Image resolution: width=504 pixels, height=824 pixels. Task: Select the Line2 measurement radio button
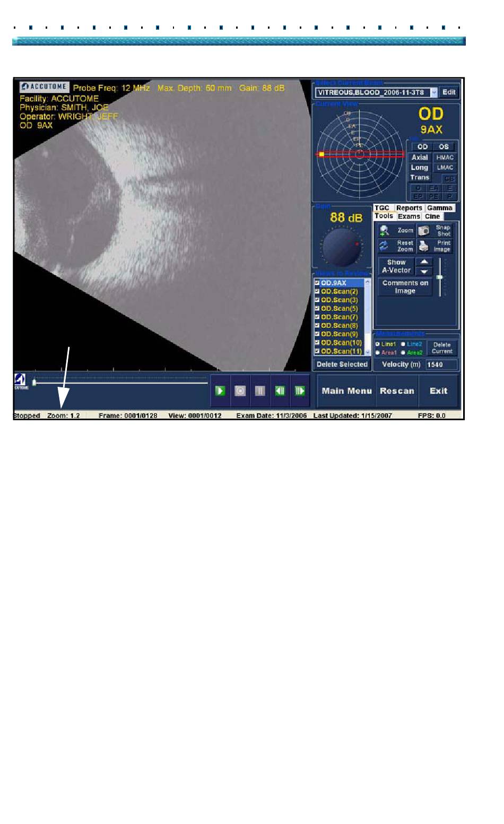[x=403, y=344]
